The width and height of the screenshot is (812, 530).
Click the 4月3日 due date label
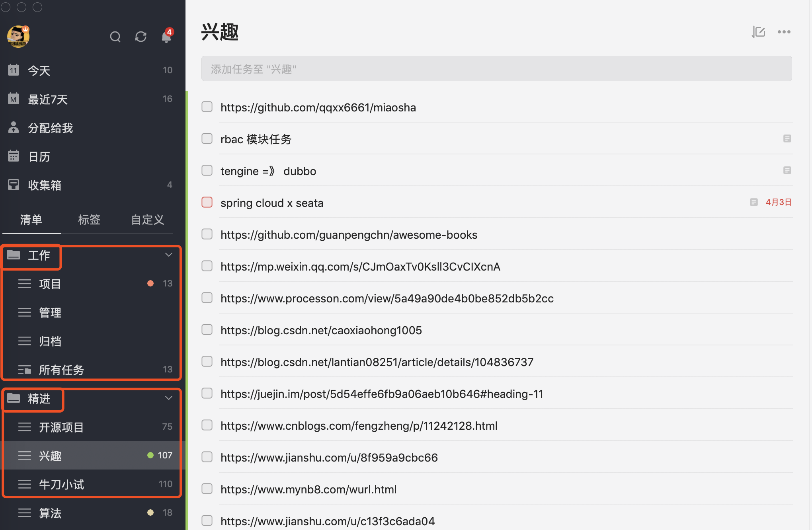(779, 202)
